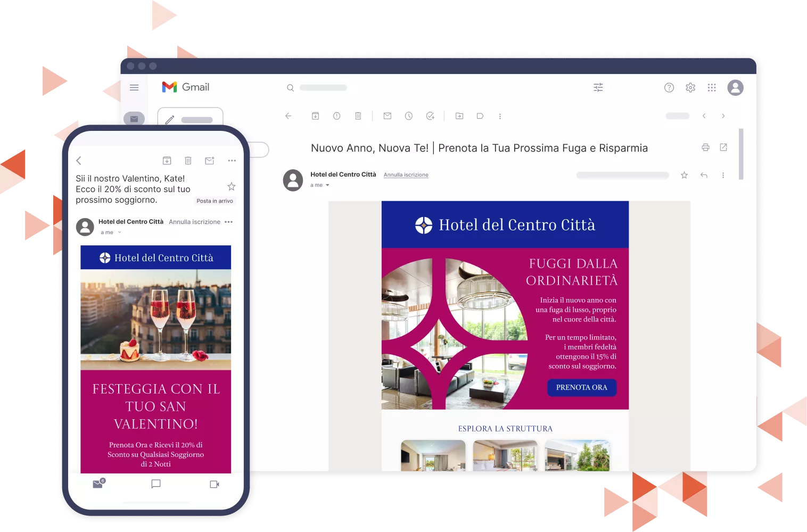Click the PRENOTA ORA button
Screen dimensions: 807x532
coord(581,387)
